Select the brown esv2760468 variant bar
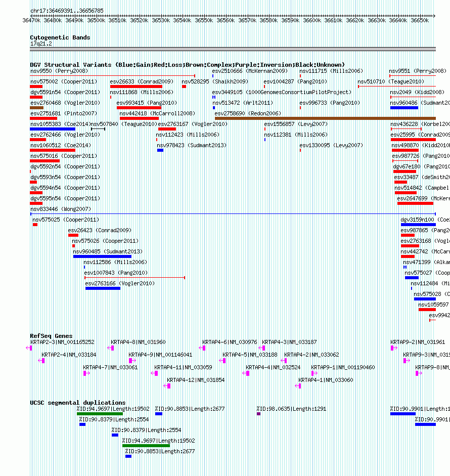 click(37, 108)
